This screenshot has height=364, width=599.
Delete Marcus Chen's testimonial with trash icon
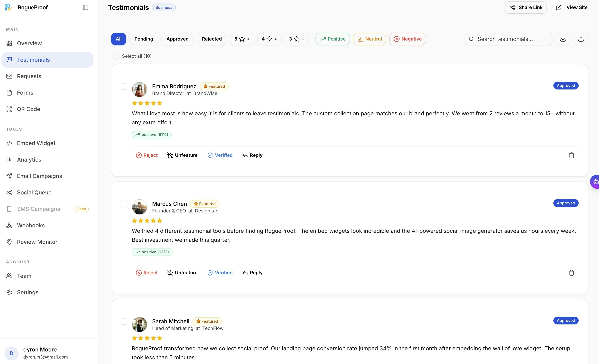point(572,273)
